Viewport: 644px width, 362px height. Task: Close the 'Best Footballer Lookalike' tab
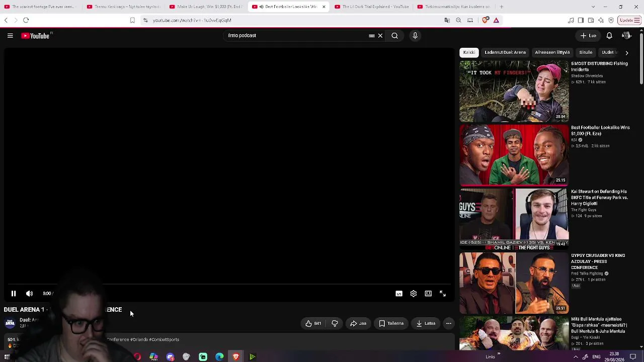pyautogui.click(x=324, y=7)
